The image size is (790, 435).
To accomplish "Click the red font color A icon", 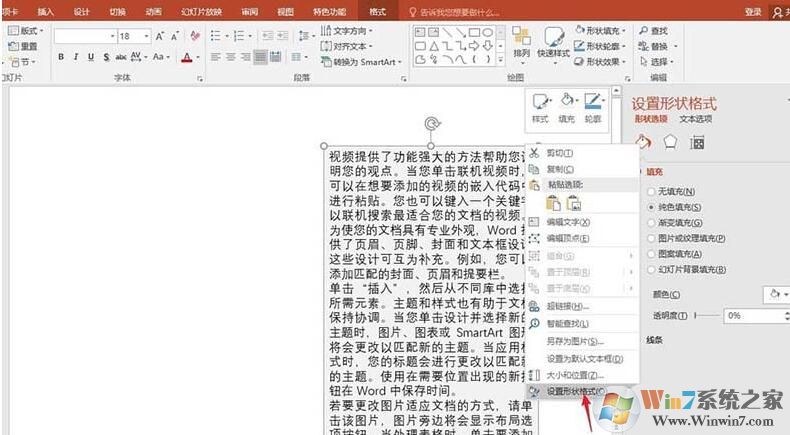I will pyautogui.click(x=187, y=57).
